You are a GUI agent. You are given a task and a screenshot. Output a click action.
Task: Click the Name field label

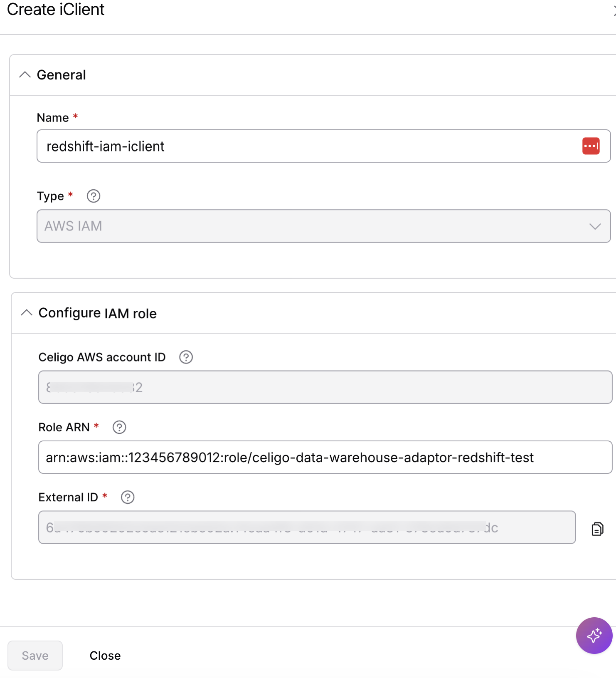(x=53, y=118)
